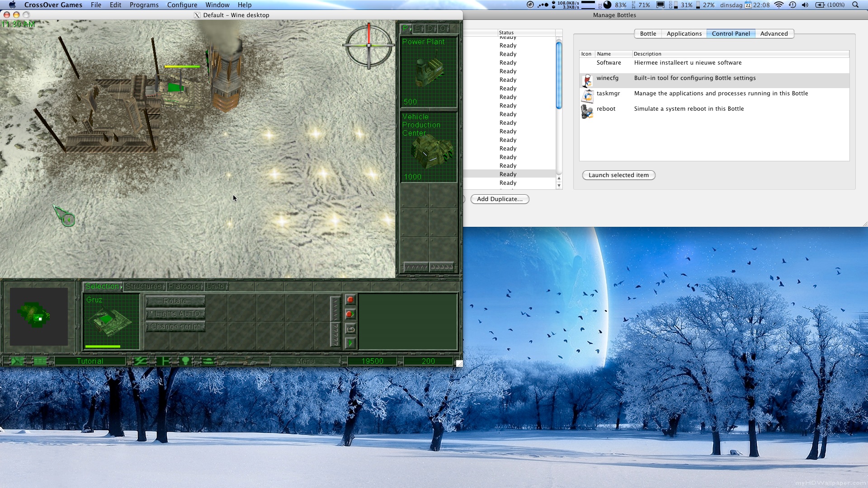Open the Apple menu

[x=12, y=5]
